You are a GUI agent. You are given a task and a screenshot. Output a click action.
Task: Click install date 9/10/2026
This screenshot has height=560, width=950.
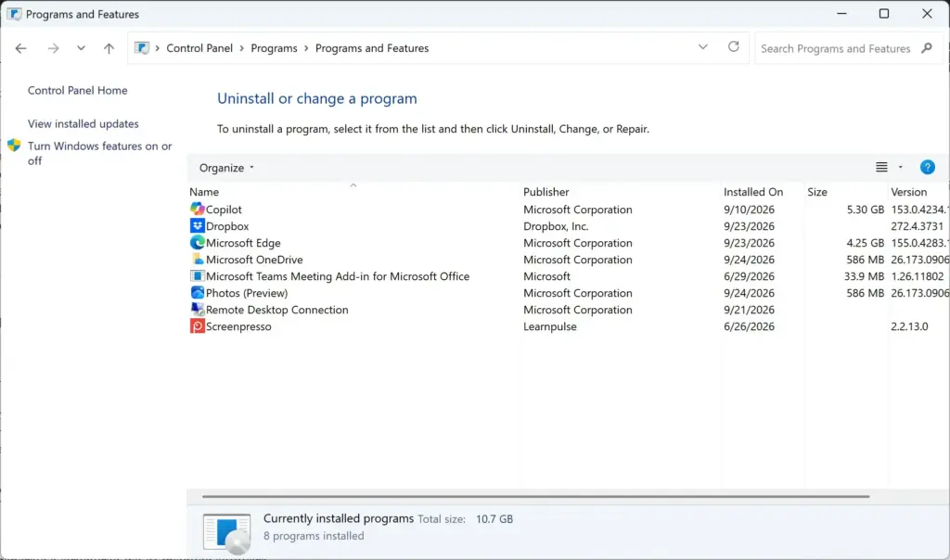[749, 210]
